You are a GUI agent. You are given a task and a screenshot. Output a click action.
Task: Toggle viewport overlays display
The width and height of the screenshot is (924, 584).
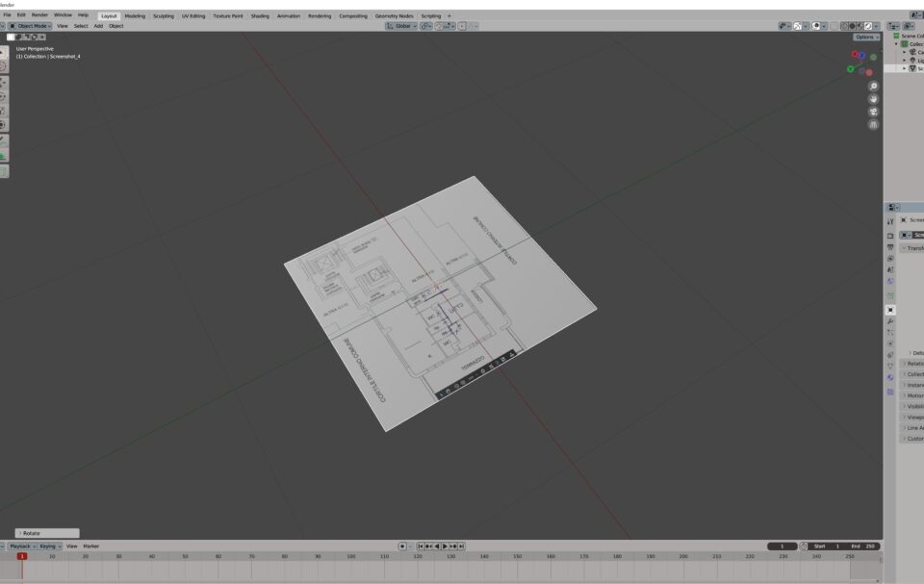tap(816, 26)
